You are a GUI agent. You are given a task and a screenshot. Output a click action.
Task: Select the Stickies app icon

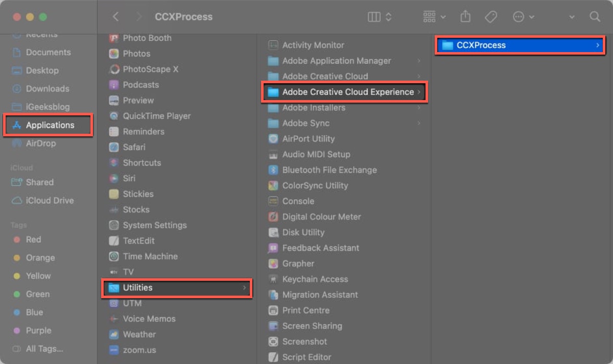pos(114,194)
